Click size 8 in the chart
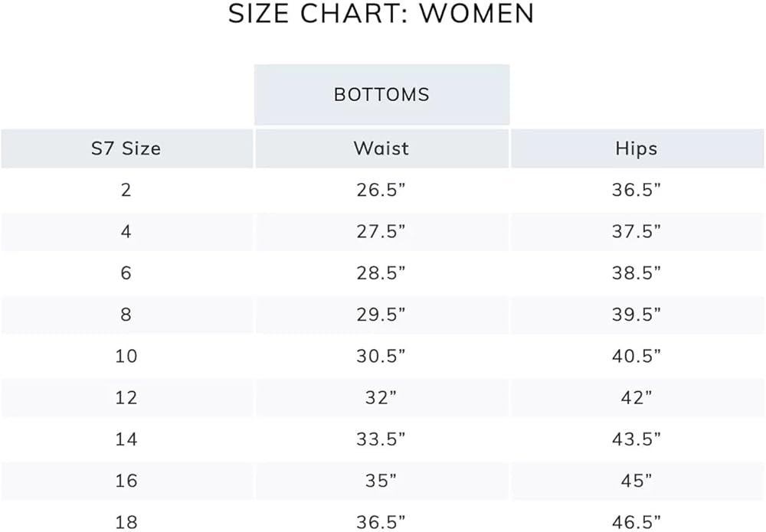766x532 pixels. click(x=126, y=315)
